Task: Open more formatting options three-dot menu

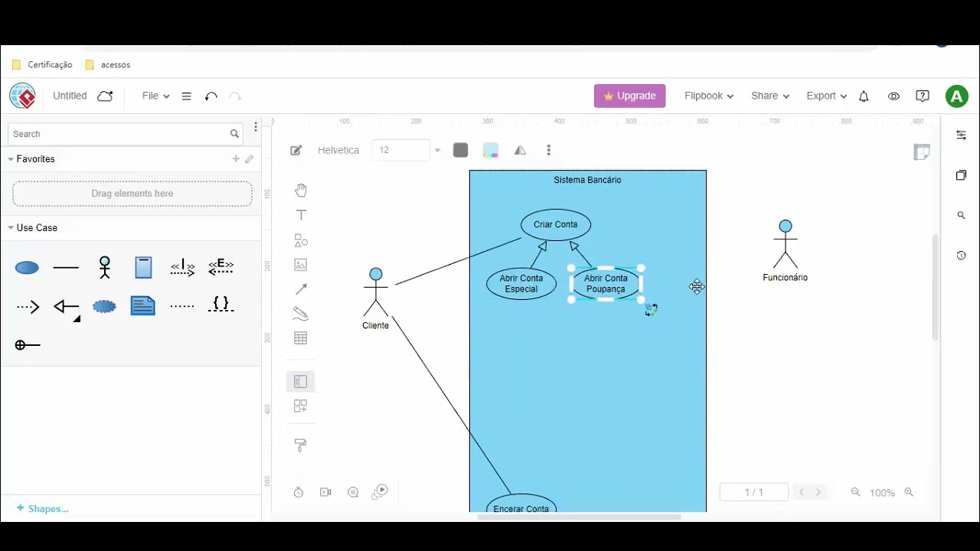Action: pyautogui.click(x=549, y=151)
